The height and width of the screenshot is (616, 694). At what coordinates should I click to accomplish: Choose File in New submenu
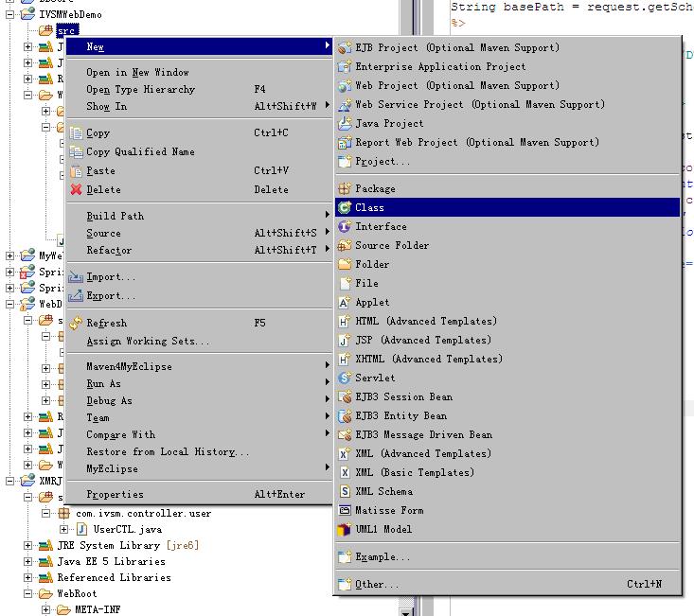(x=507, y=284)
